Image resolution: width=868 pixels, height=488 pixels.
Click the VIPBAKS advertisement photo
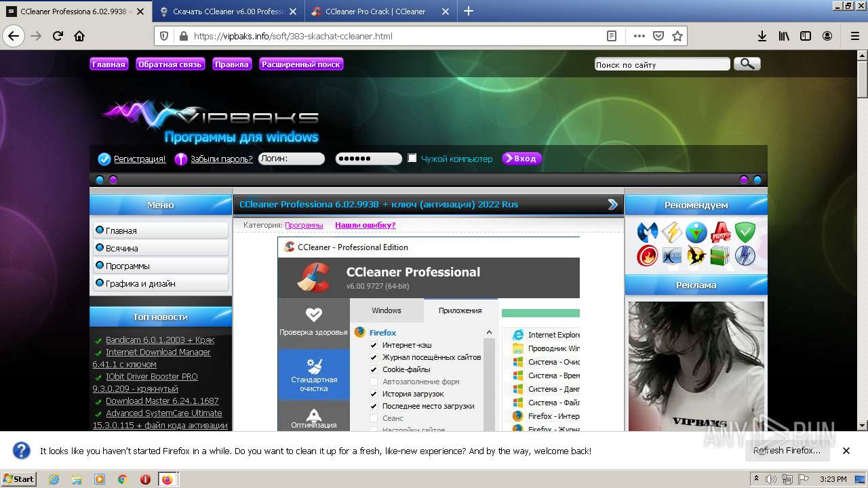click(x=696, y=366)
